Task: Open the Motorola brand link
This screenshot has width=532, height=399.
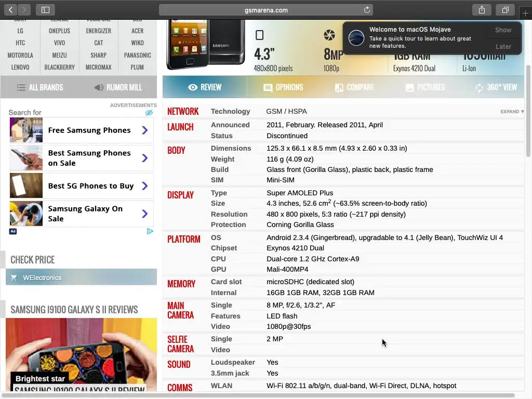Action: pyautogui.click(x=20, y=55)
